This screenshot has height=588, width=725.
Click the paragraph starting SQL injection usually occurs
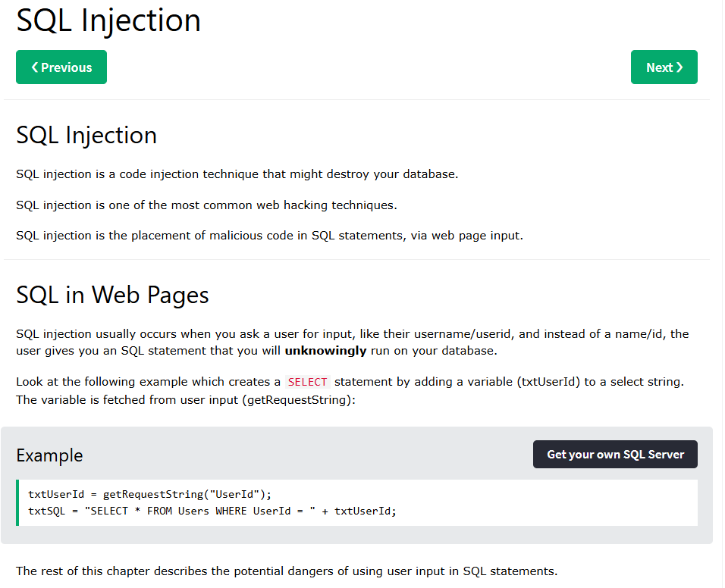pyautogui.click(x=352, y=342)
